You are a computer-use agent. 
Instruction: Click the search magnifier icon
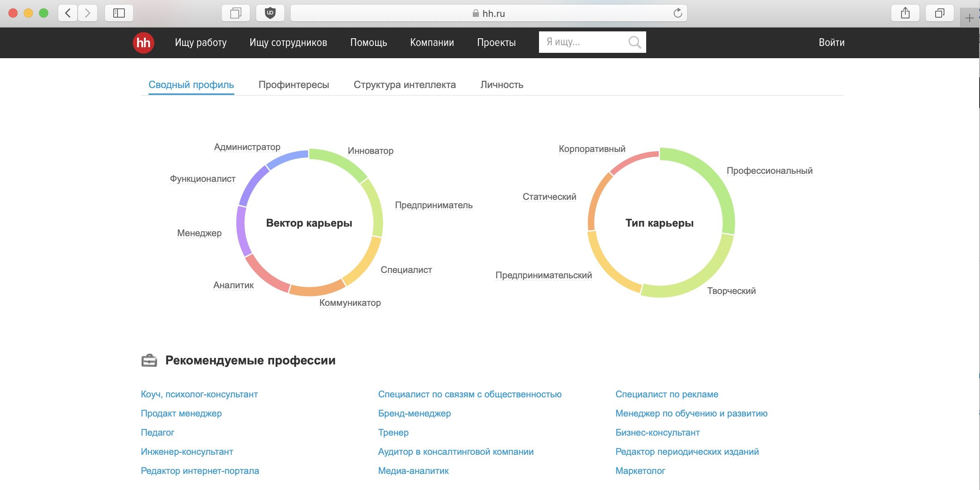[634, 42]
